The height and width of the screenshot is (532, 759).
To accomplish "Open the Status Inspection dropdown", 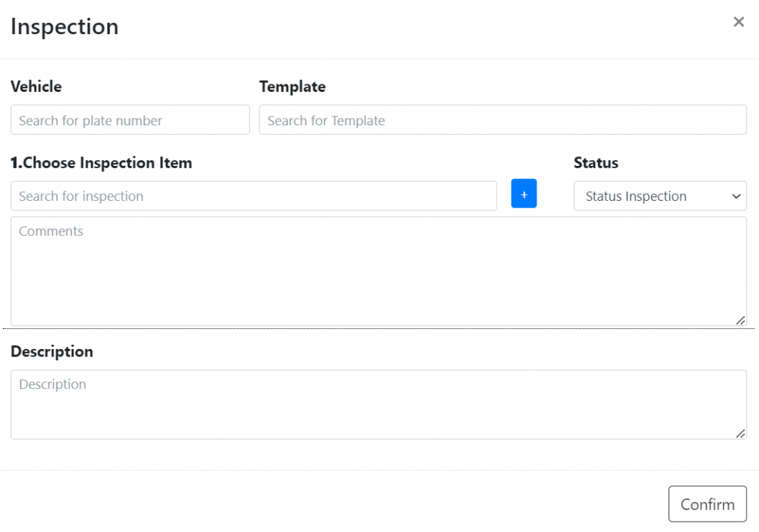I will tap(660, 196).
